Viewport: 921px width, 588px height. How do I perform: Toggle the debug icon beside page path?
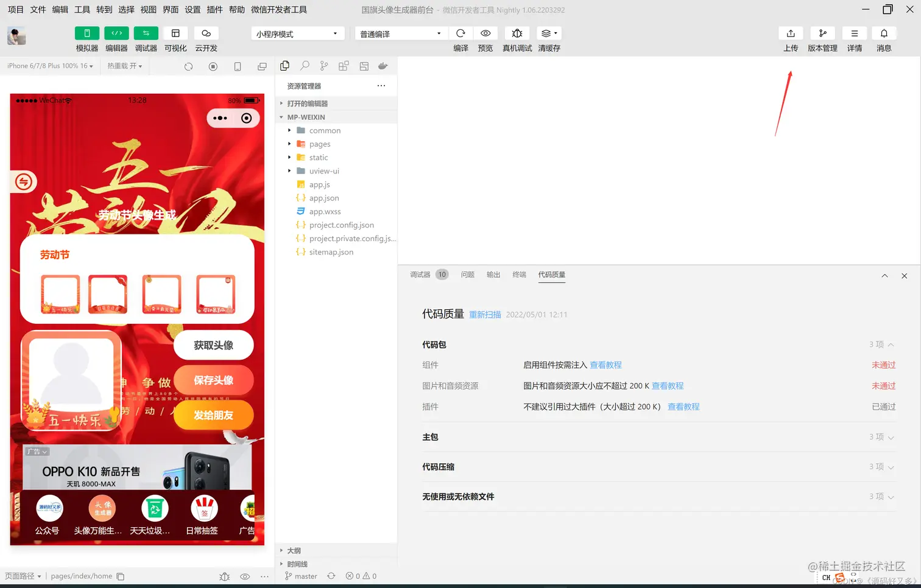click(x=224, y=576)
